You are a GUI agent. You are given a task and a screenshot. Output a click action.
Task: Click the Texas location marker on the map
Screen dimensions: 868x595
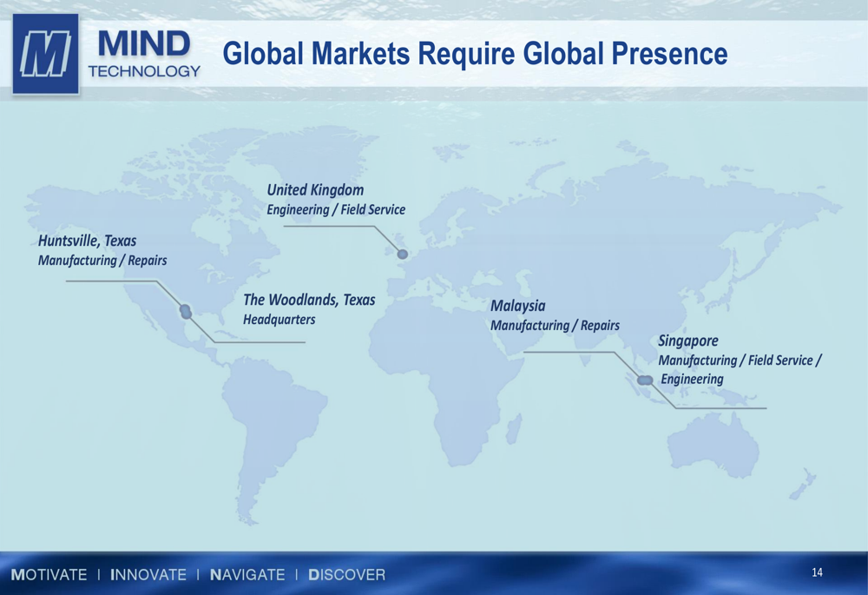(185, 312)
